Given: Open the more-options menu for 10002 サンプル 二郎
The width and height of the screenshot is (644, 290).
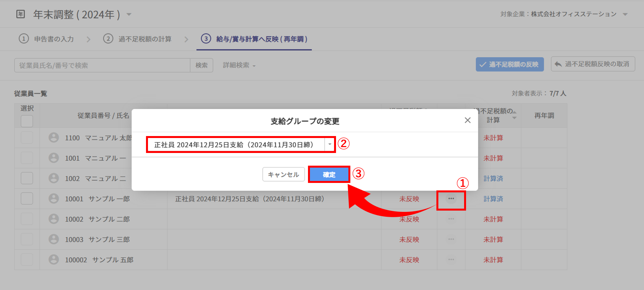Looking at the screenshot, I should coord(451,219).
